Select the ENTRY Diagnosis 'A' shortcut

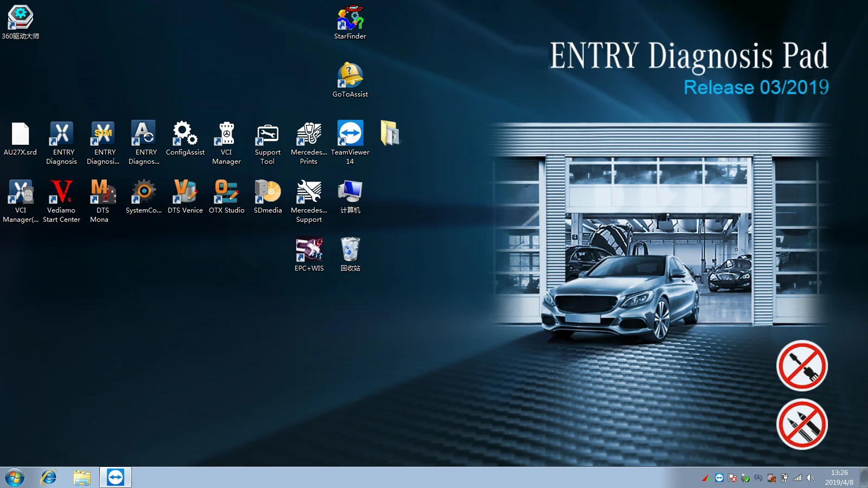[x=144, y=143]
